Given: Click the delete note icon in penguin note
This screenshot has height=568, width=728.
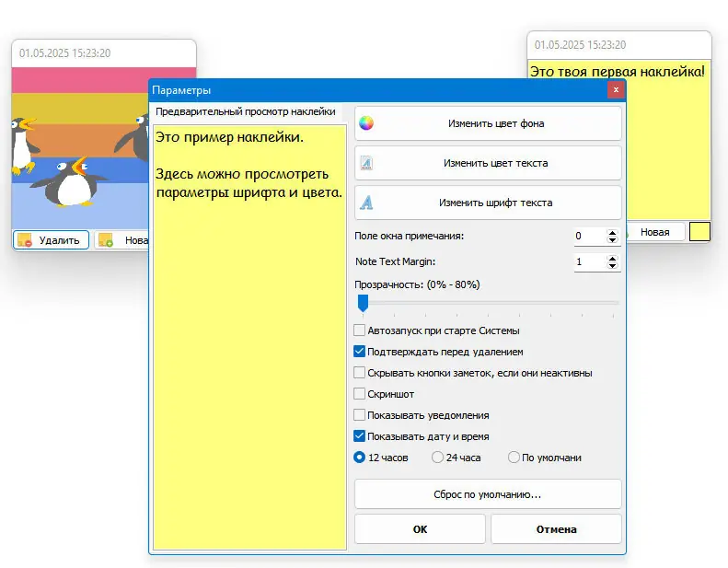Looking at the screenshot, I should tap(24, 240).
